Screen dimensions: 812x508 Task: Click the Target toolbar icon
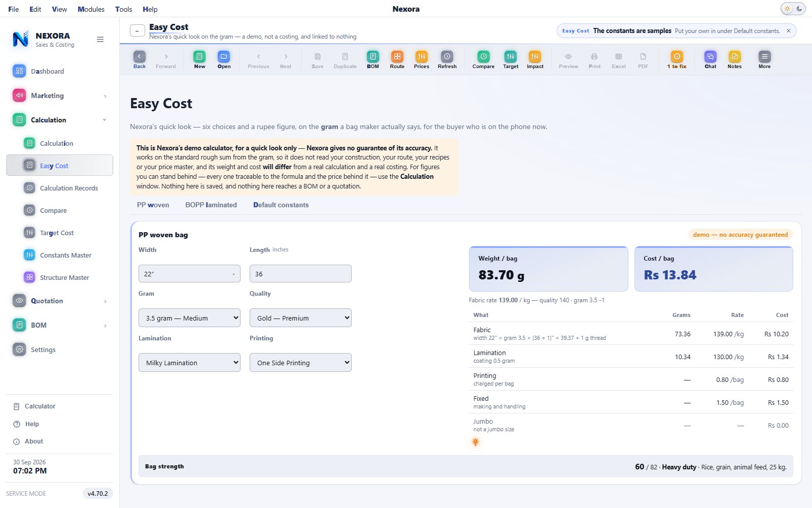[511, 59]
